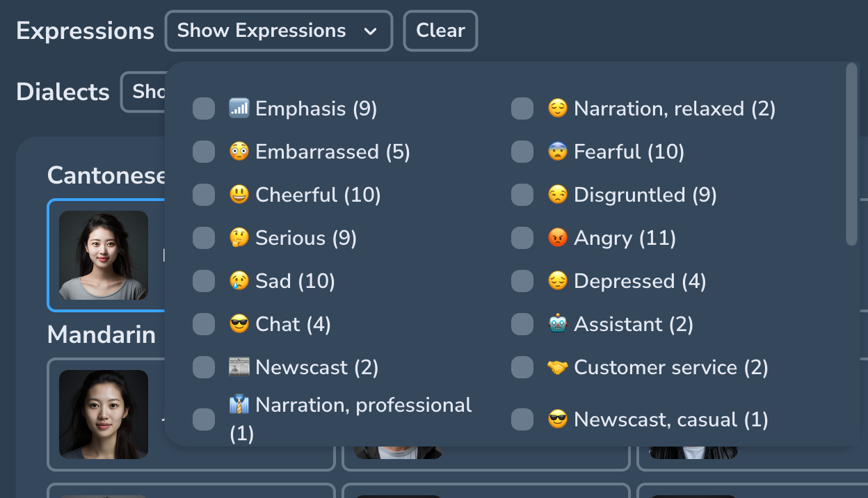Image resolution: width=868 pixels, height=498 pixels.
Task: Open the Dialects dropdown
Action: coord(143,92)
